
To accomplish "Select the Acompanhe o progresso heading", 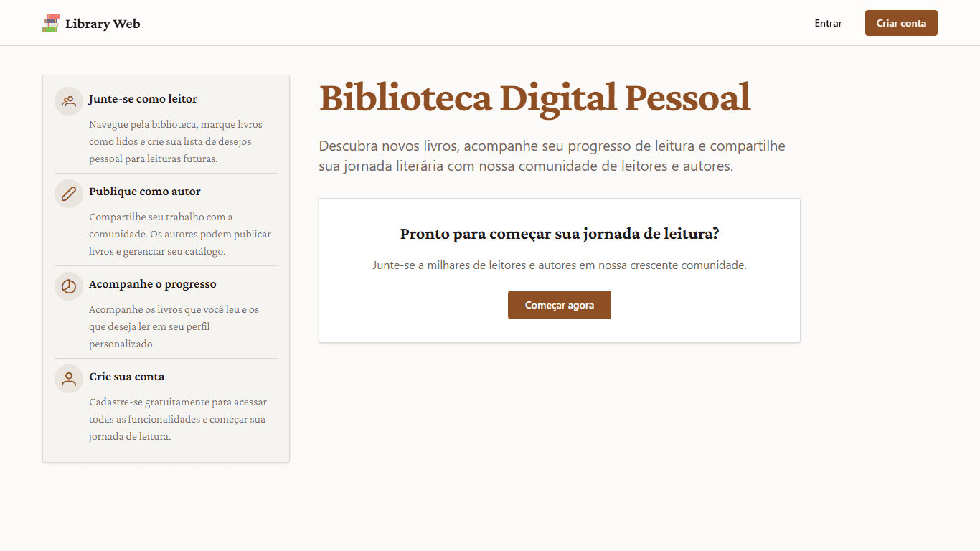I will point(152,284).
